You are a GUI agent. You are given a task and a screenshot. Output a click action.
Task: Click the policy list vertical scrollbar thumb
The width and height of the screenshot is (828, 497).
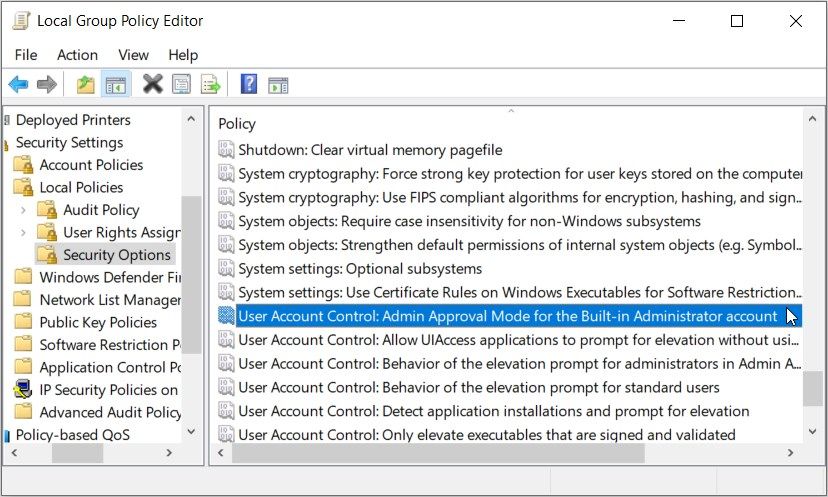pos(815,388)
